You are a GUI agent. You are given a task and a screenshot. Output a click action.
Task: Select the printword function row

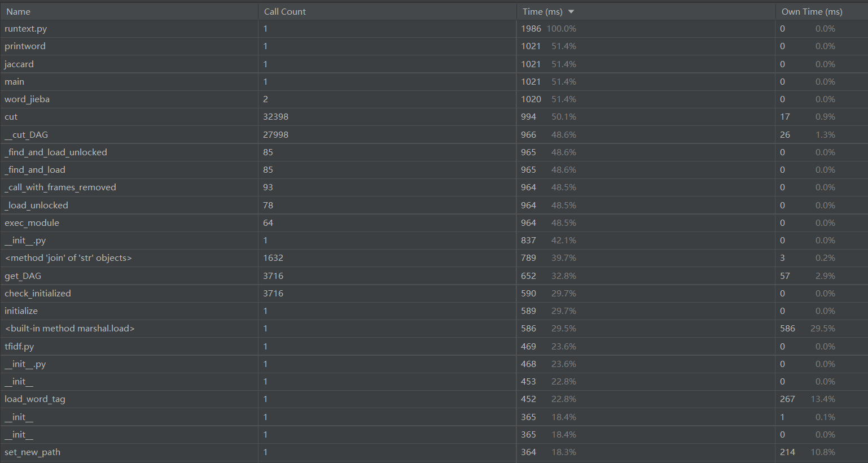pos(25,46)
